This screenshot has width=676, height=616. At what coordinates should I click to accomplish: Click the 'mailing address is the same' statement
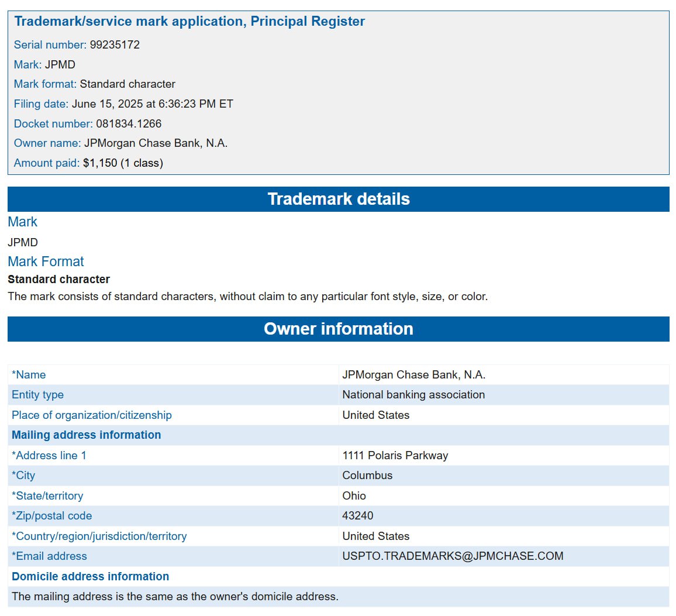tap(175, 597)
